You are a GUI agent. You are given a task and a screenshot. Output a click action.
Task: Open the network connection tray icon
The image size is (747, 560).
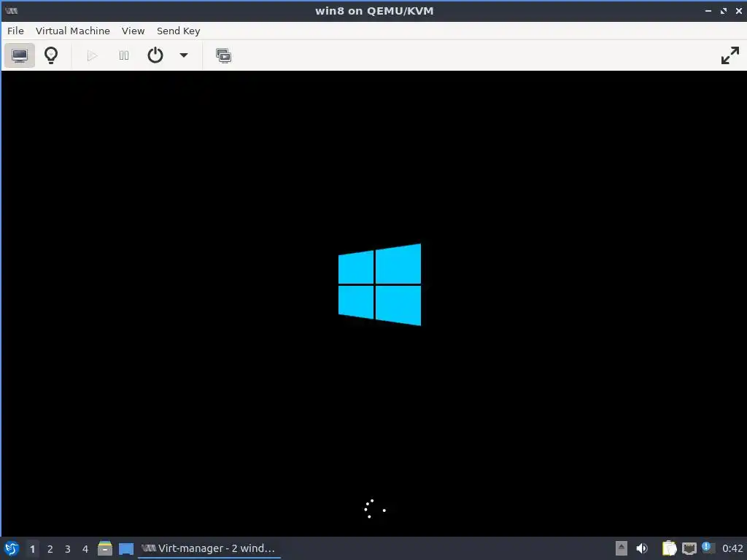click(689, 548)
